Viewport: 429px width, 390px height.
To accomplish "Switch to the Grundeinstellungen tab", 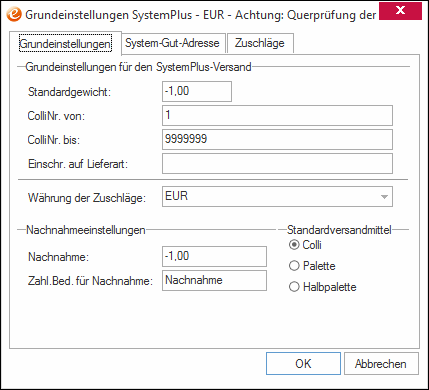I will click(65, 44).
